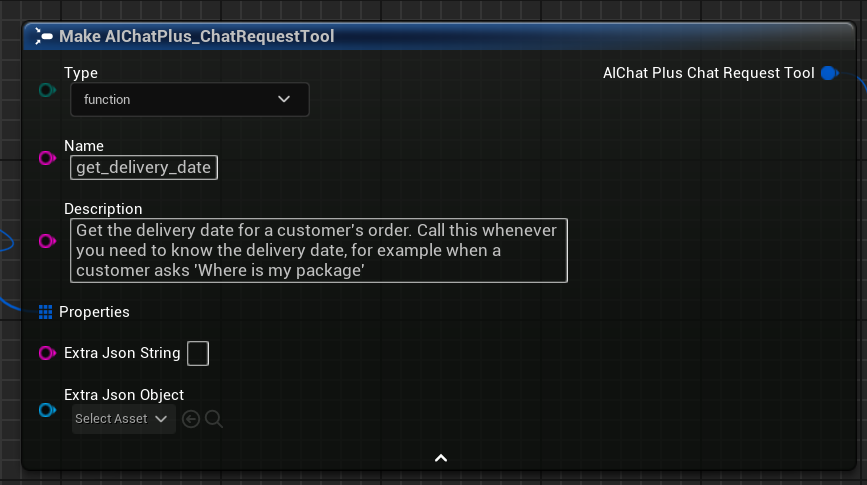
Task: Click the 'Properties' pin label text
Action: (x=94, y=312)
